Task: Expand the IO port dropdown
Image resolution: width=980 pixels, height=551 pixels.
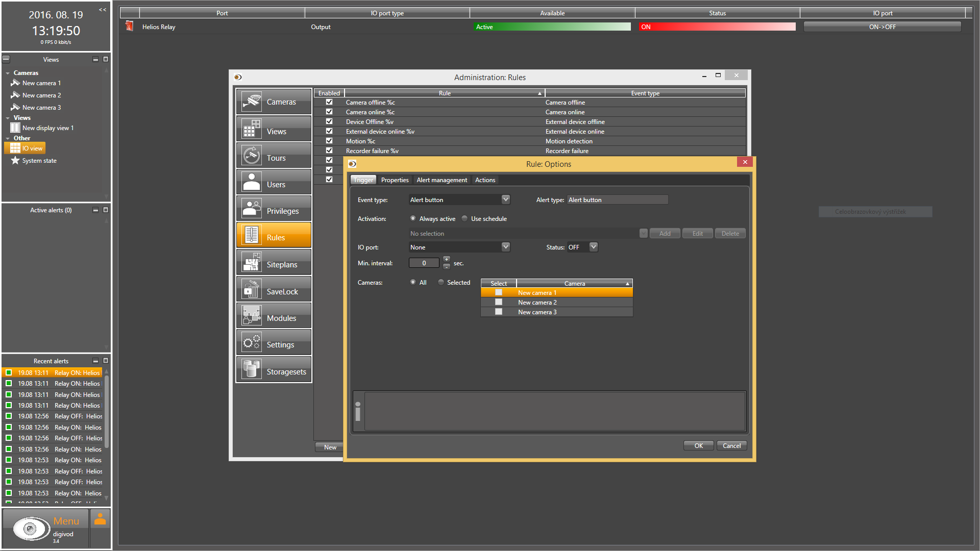Action: coord(505,247)
